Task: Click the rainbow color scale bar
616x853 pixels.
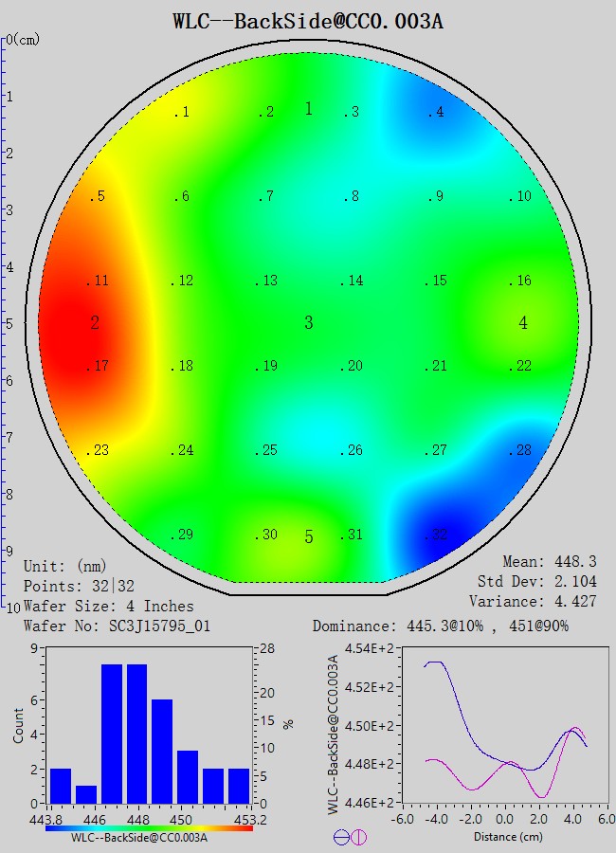Action: point(149,827)
